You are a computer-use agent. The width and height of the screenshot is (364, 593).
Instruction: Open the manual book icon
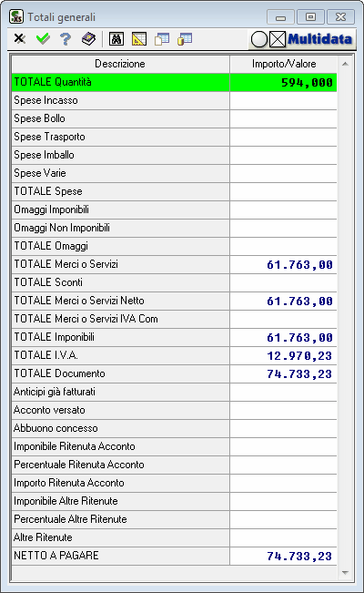[88, 38]
